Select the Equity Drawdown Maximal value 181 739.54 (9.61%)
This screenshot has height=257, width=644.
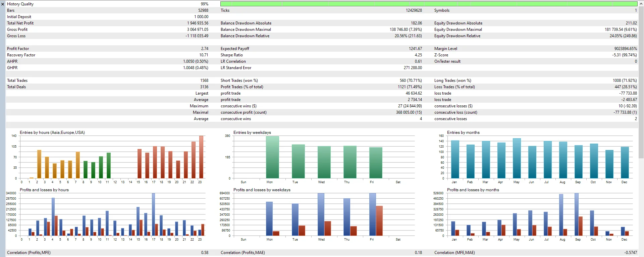[621, 30]
